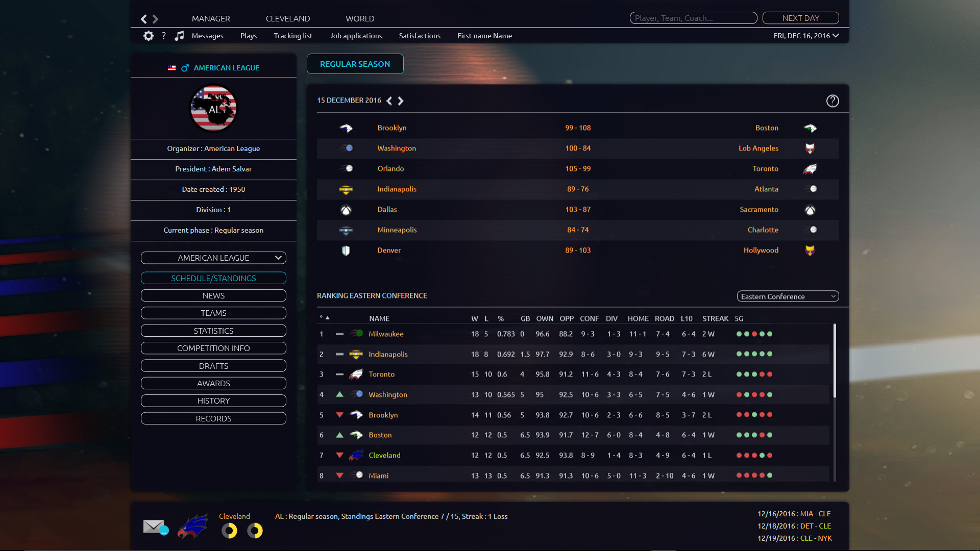Select the REGULAR SEASON tab
This screenshot has width=980, height=551.
(x=355, y=64)
